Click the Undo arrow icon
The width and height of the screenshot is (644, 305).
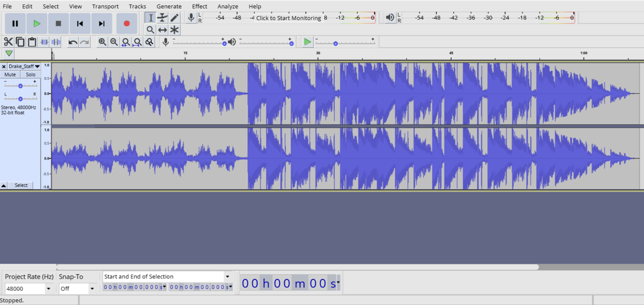[x=73, y=42]
